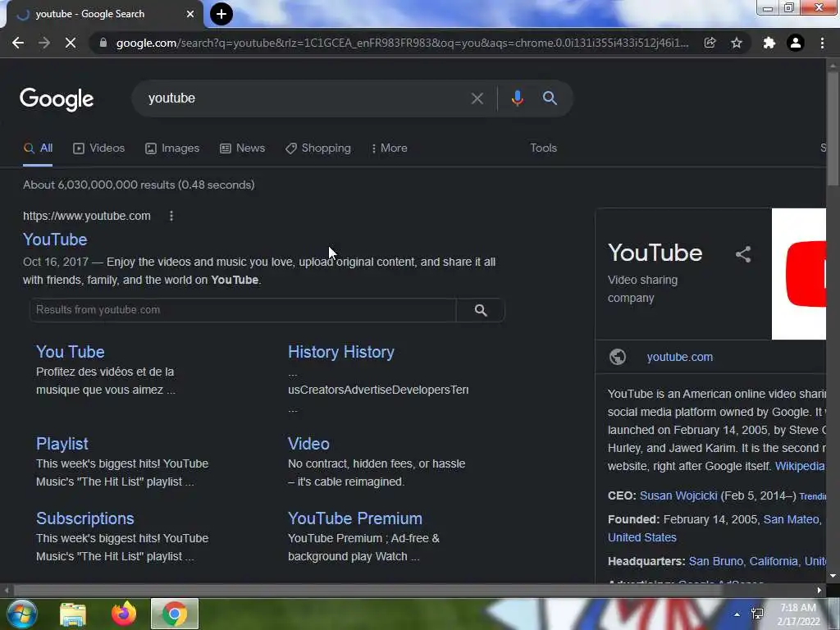Open the Susan Wojcicki CEO link
Viewport: 840px width, 630px height.
(x=678, y=496)
